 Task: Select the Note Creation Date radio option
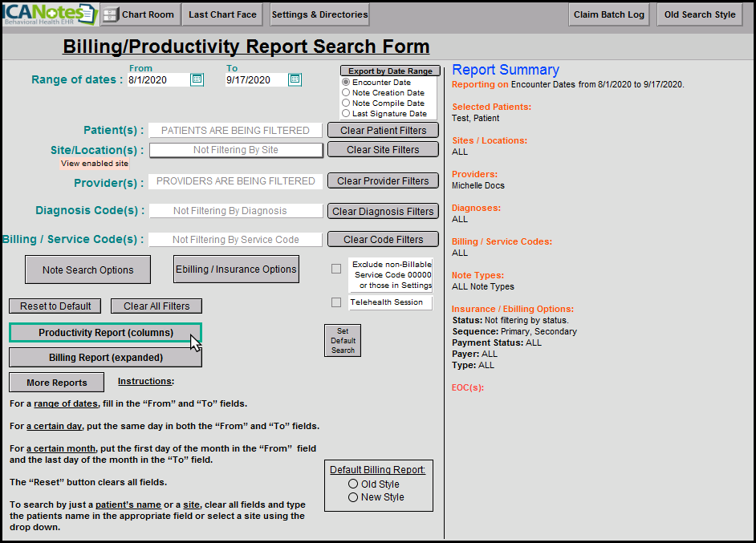(346, 93)
